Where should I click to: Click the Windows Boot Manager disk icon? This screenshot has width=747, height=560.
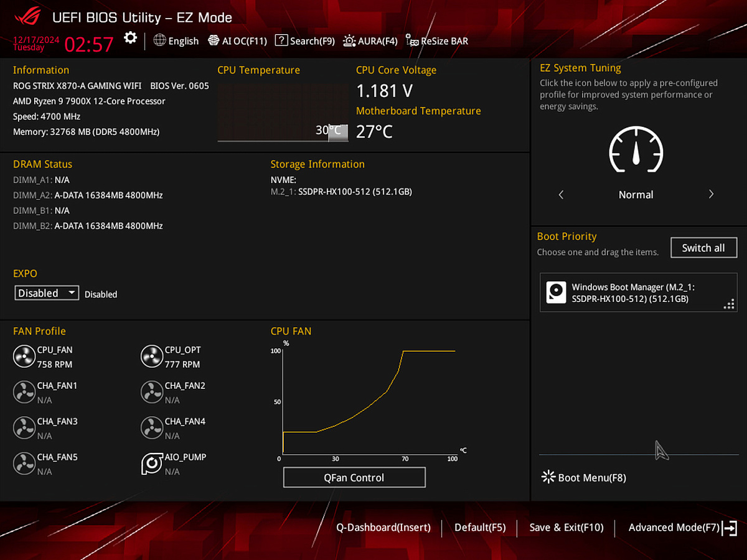556,292
